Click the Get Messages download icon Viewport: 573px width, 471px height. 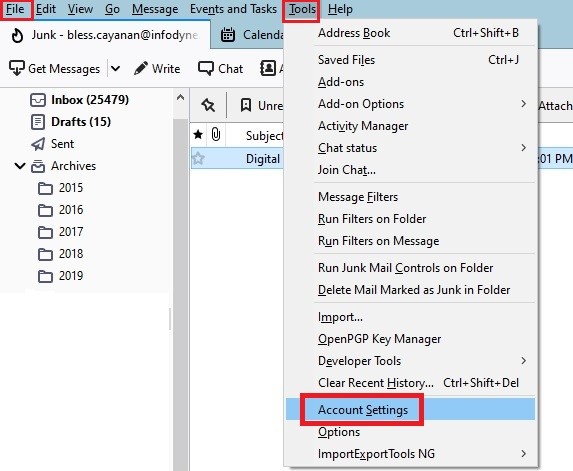click(16, 68)
